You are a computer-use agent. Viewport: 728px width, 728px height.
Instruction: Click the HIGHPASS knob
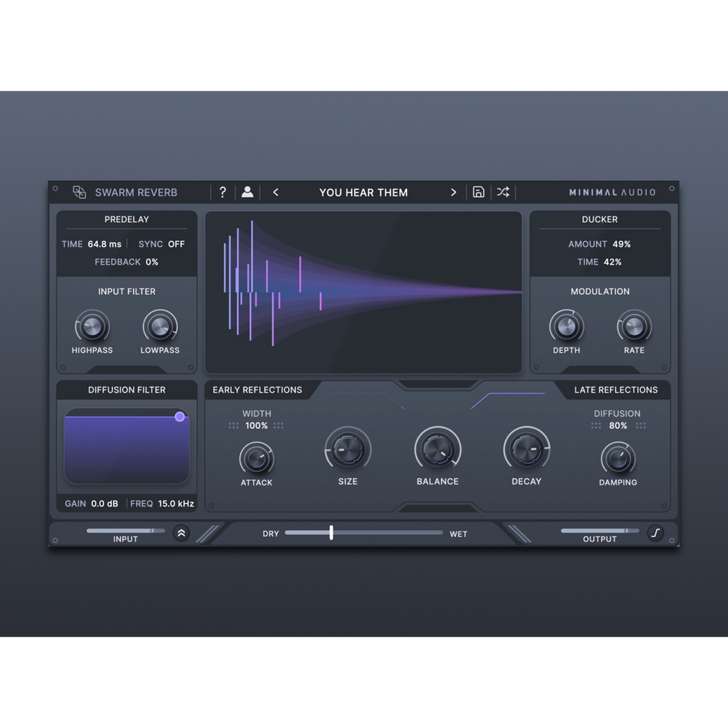coord(92,327)
